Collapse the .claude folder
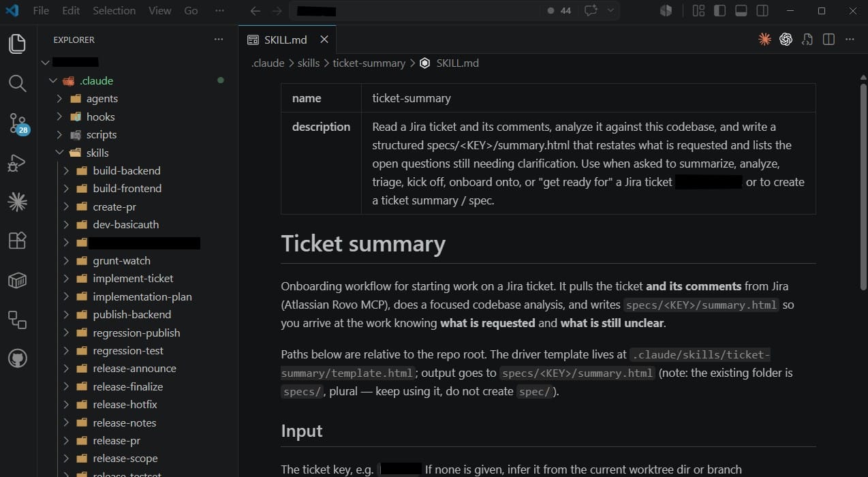 [53, 80]
